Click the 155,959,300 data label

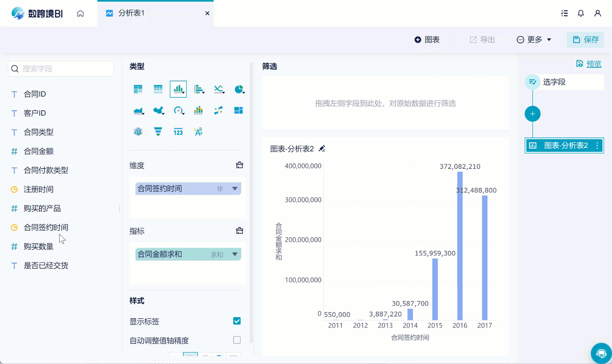[x=435, y=253]
